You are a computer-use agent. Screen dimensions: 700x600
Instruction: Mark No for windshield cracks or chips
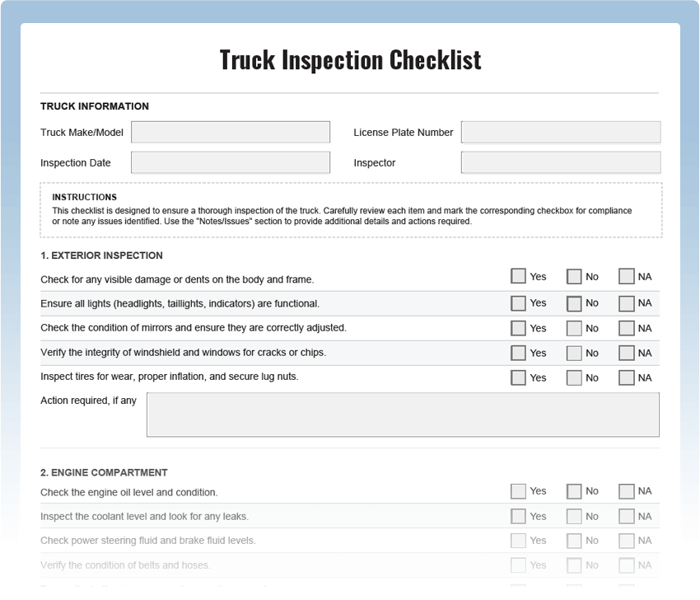(574, 353)
